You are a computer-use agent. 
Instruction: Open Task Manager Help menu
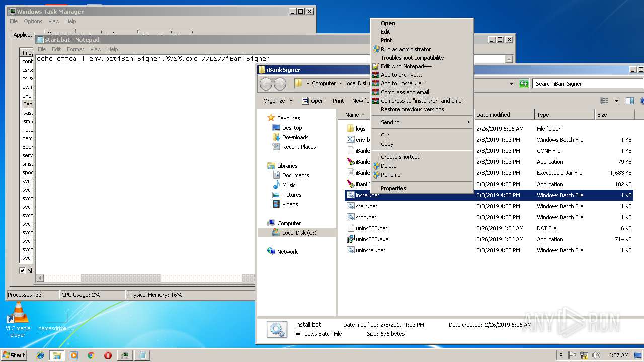[71, 21]
